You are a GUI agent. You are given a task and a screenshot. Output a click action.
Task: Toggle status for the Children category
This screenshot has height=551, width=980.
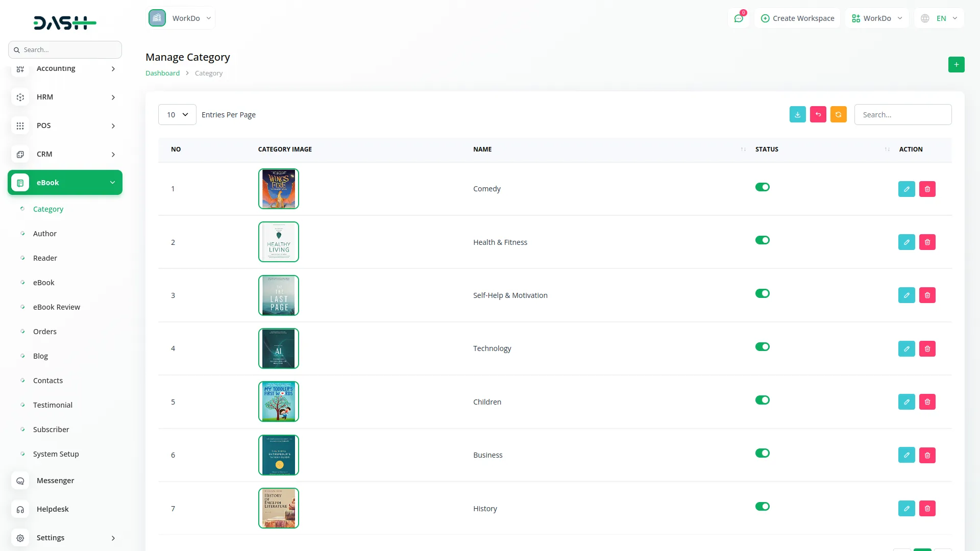click(762, 400)
